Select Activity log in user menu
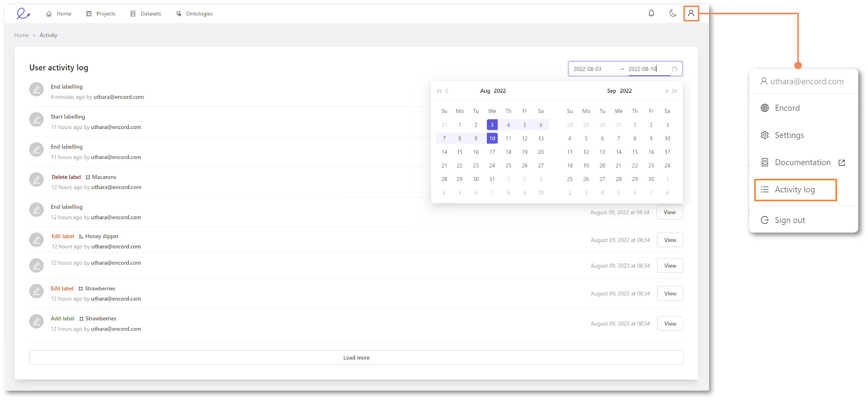 pos(795,190)
